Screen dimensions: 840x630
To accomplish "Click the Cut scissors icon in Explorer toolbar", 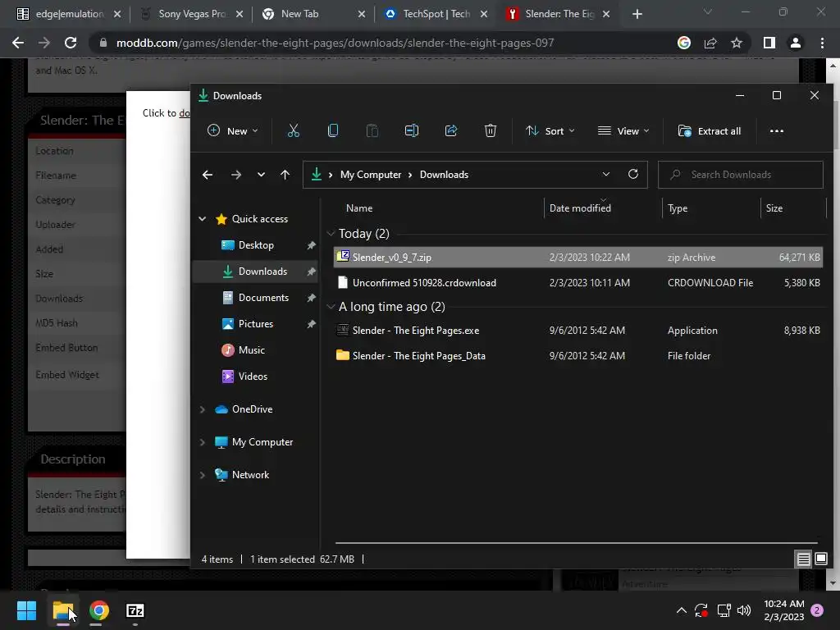I will coord(294,130).
